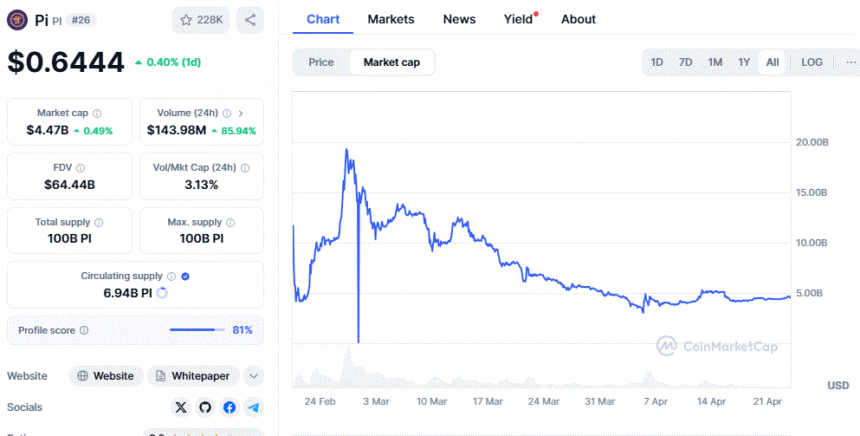Click the $64.44B FDV value
This screenshot has height=436, width=860.
click(70, 185)
